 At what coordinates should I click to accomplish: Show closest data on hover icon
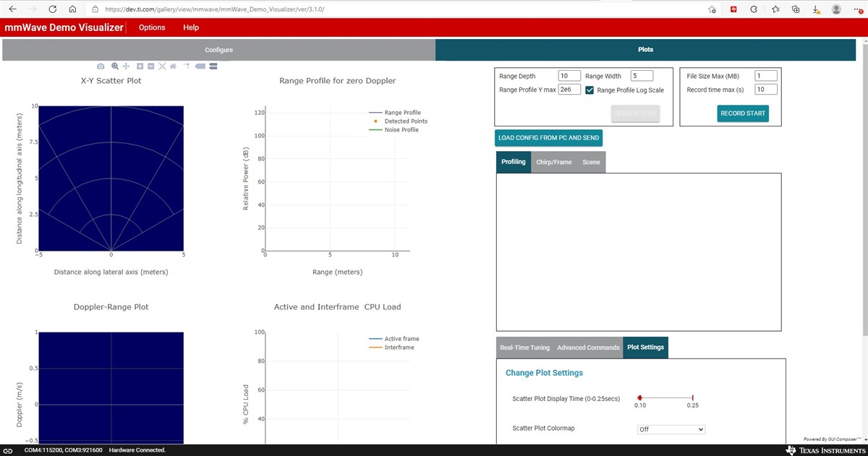point(200,66)
